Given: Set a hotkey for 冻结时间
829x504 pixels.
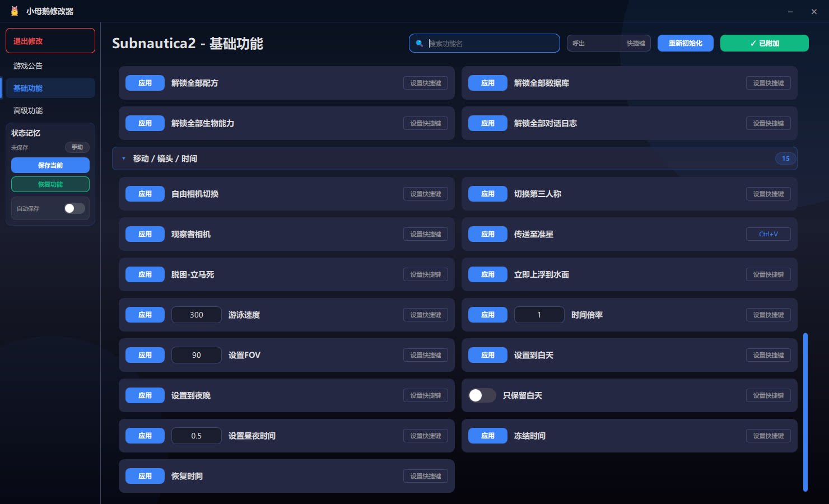Looking at the screenshot, I should tap(769, 436).
